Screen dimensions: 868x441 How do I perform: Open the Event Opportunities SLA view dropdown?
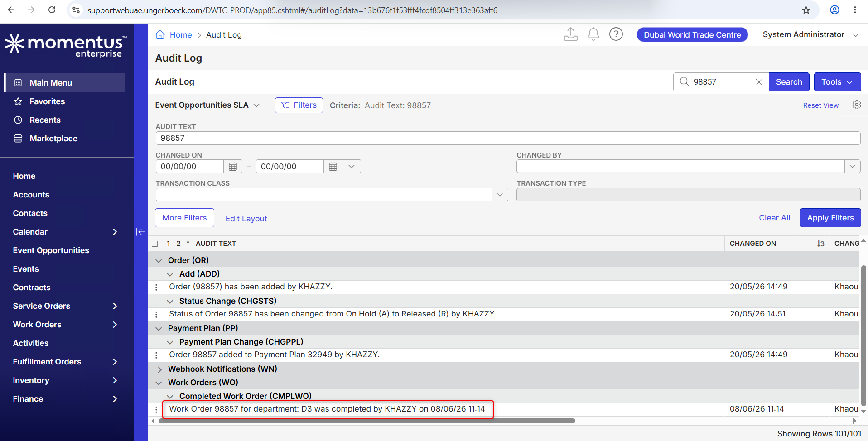pyautogui.click(x=207, y=105)
